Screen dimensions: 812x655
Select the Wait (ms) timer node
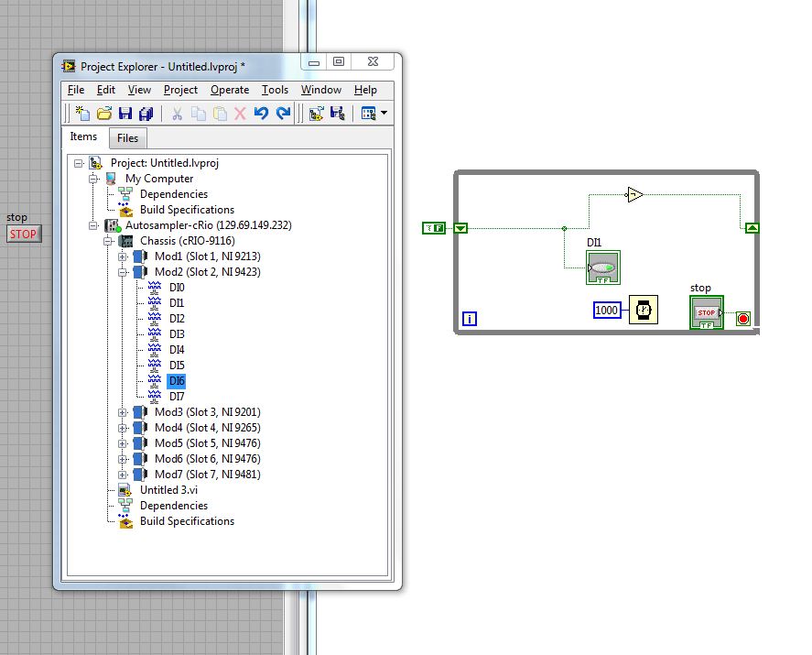(643, 311)
